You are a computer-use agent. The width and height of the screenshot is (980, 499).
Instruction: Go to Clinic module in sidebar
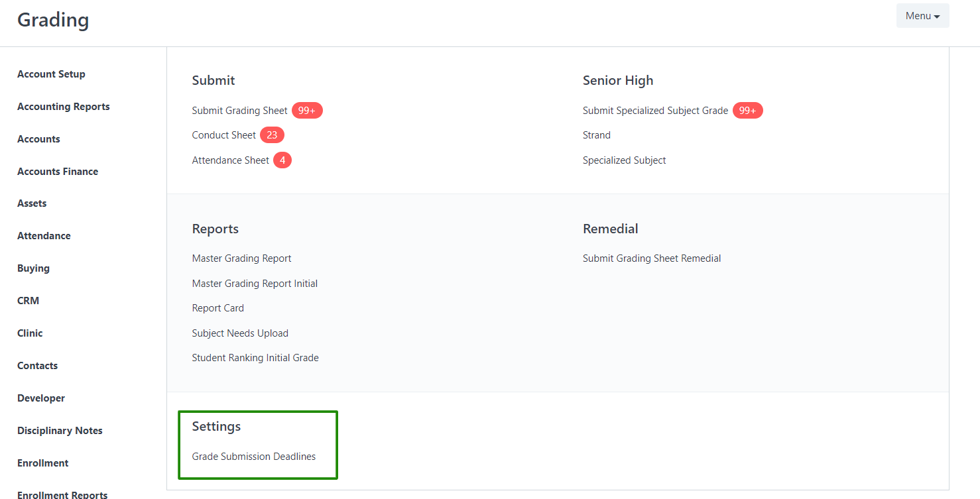[x=30, y=333]
